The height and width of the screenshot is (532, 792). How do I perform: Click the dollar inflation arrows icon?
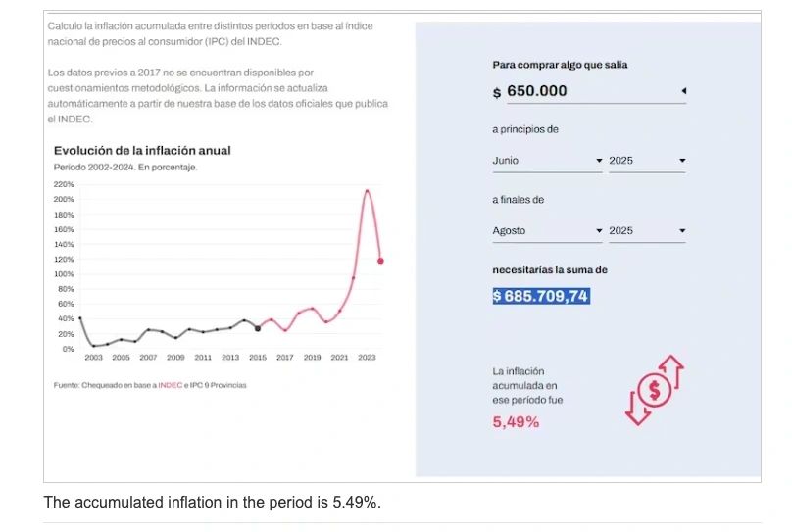click(654, 391)
